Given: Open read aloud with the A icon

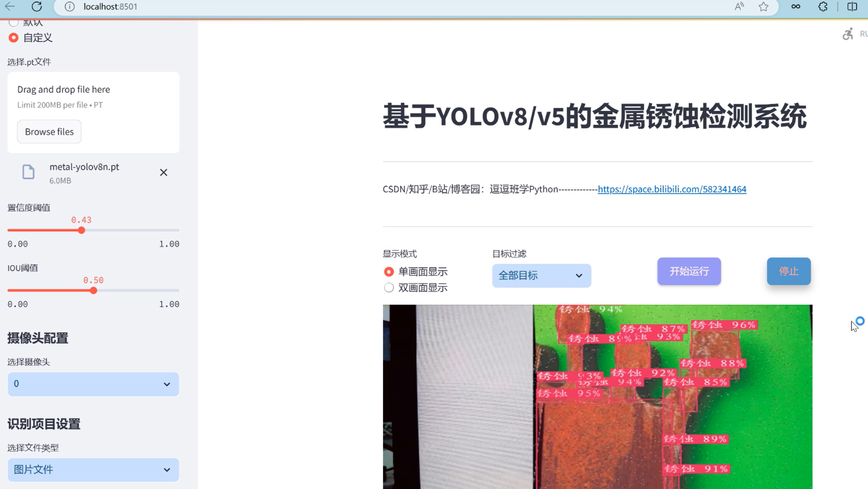Looking at the screenshot, I should tap(739, 7).
